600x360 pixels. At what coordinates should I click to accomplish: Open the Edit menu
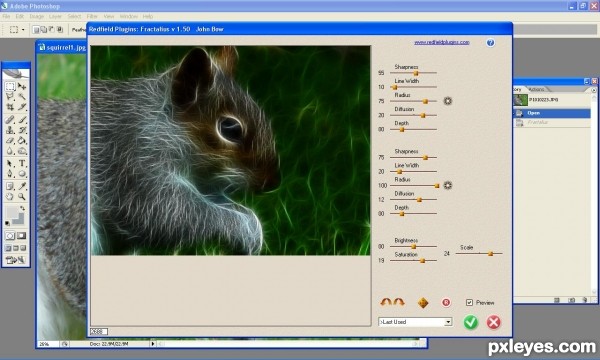pos(20,16)
